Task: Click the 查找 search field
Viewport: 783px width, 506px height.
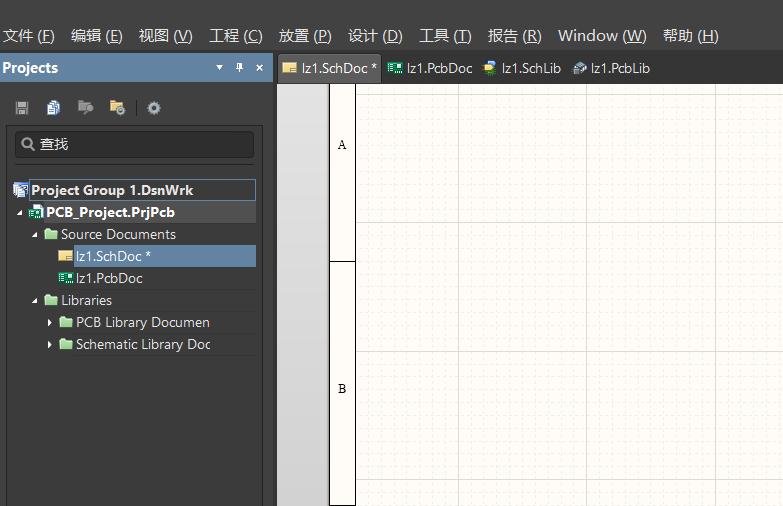Action: [x=134, y=144]
